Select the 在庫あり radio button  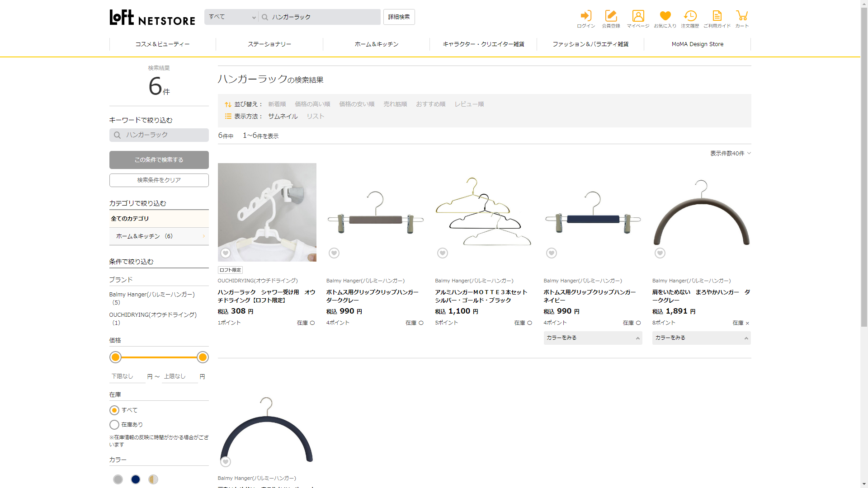click(114, 425)
